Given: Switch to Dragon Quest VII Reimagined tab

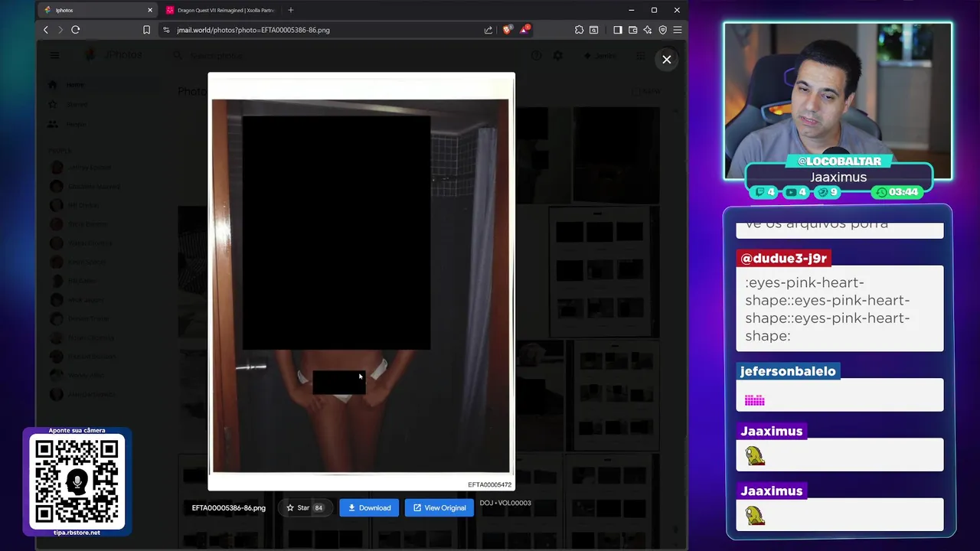Looking at the screenshot, I should pyautogui.click(x=220, y=10).
